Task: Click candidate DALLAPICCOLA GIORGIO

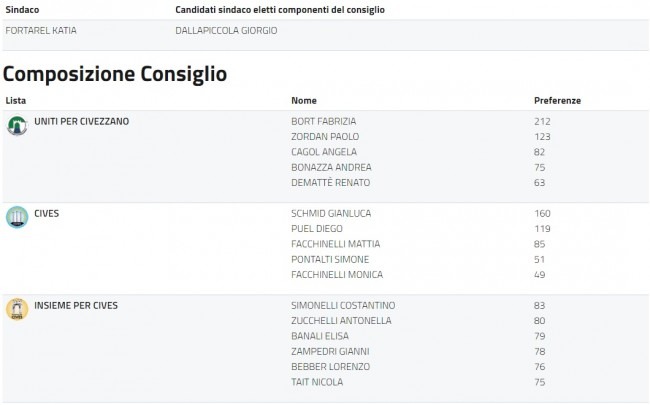Action: pyautogui.click(x=226, y=30)
